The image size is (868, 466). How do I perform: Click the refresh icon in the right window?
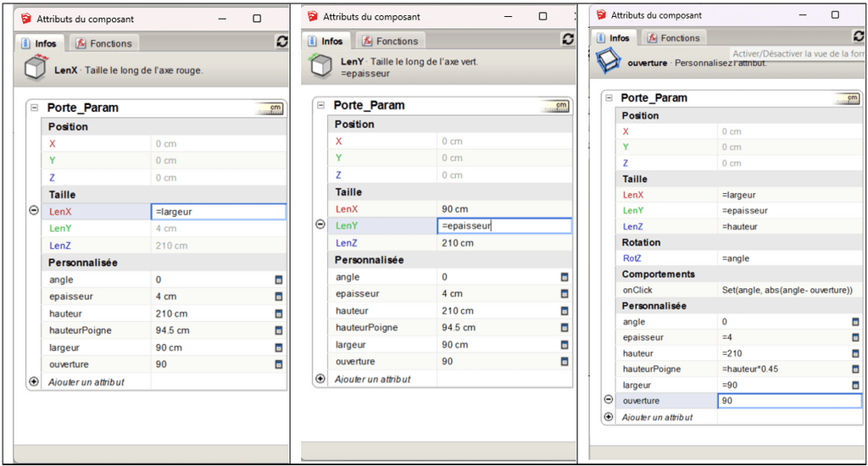coord(859,36)
